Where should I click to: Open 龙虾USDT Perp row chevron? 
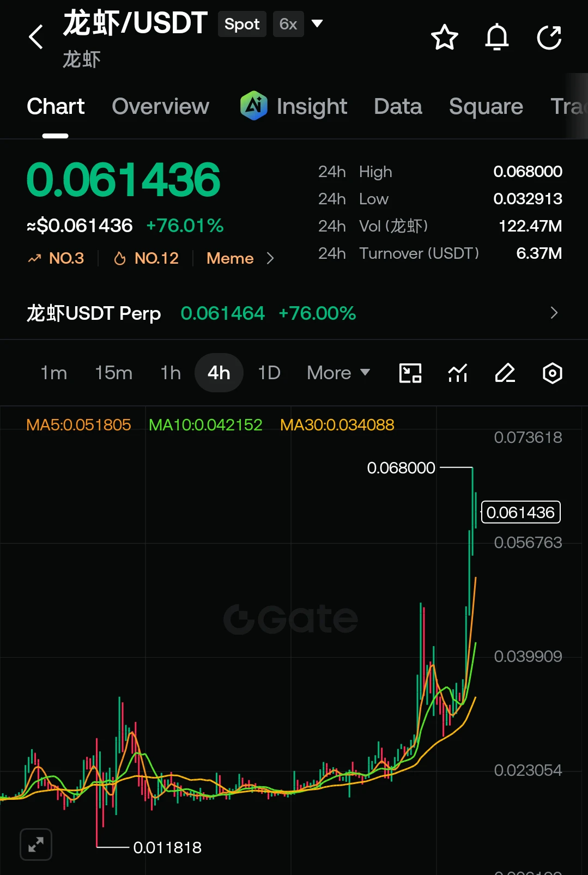click(554, 313)
